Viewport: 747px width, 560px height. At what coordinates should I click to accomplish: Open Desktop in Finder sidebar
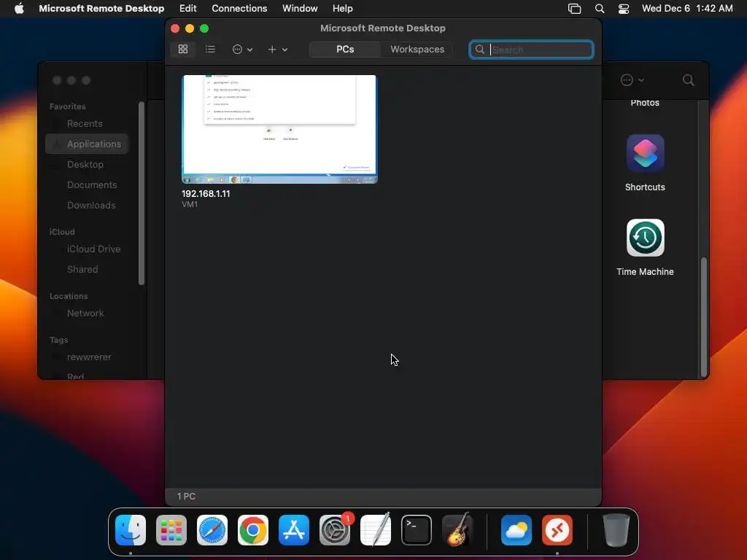click(x=87, y=164)
